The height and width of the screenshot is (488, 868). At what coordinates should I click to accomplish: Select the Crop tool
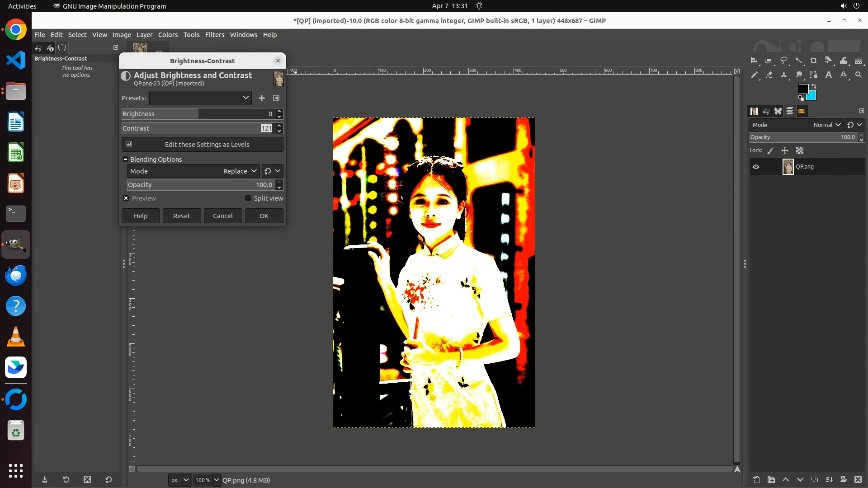[x=814, y=60]
